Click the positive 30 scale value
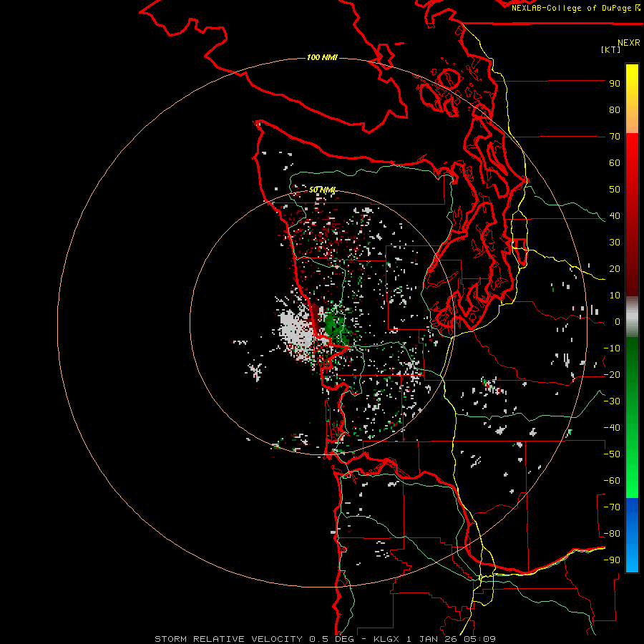Image resolution: width=644 pixels, height=644 pixels. (615, 243)
